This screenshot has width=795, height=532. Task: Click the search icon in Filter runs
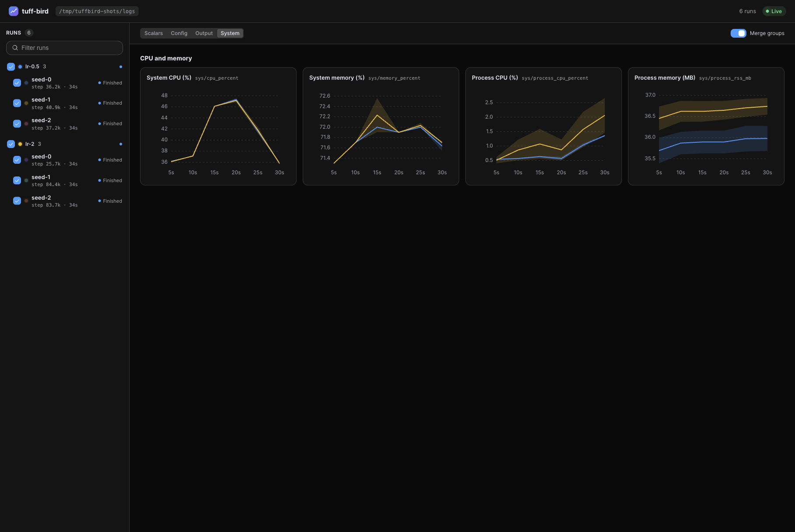(15, 48)
